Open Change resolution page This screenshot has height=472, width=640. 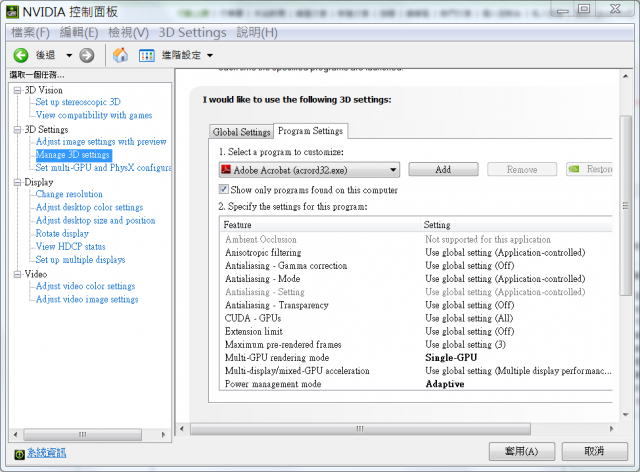(x=69, y=194)
